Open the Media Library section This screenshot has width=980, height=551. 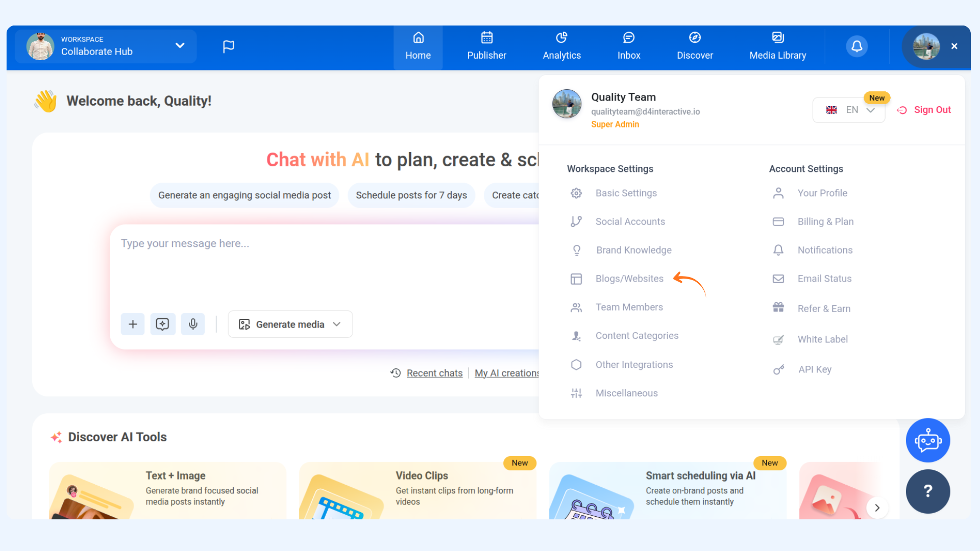tap(777, 46)
